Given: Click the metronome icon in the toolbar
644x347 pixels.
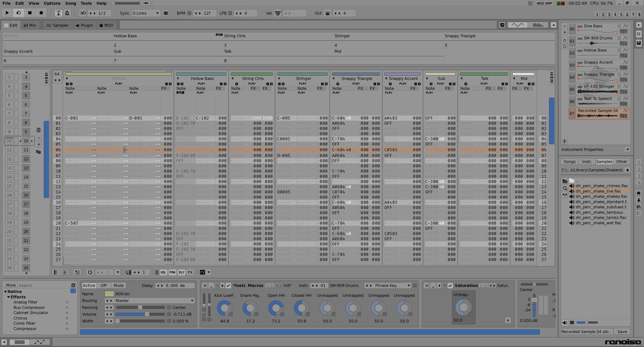Looking at the screenshot, I should 67,13.
